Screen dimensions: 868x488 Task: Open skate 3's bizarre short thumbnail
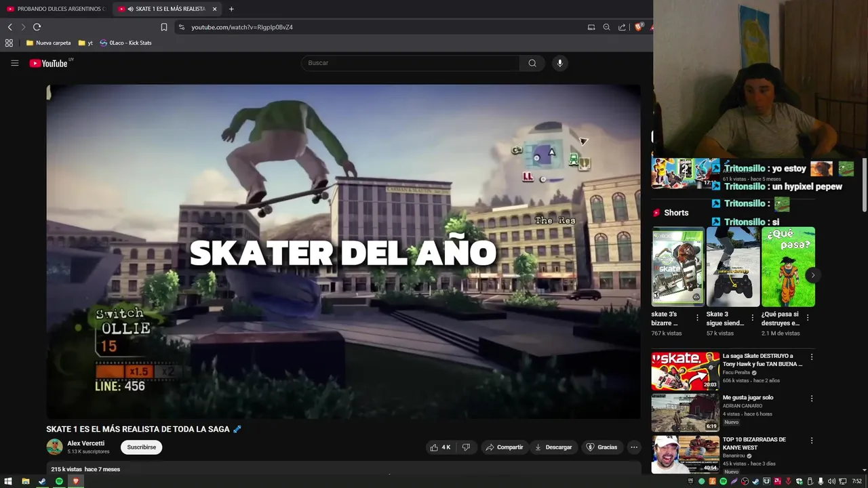[677, 267]
